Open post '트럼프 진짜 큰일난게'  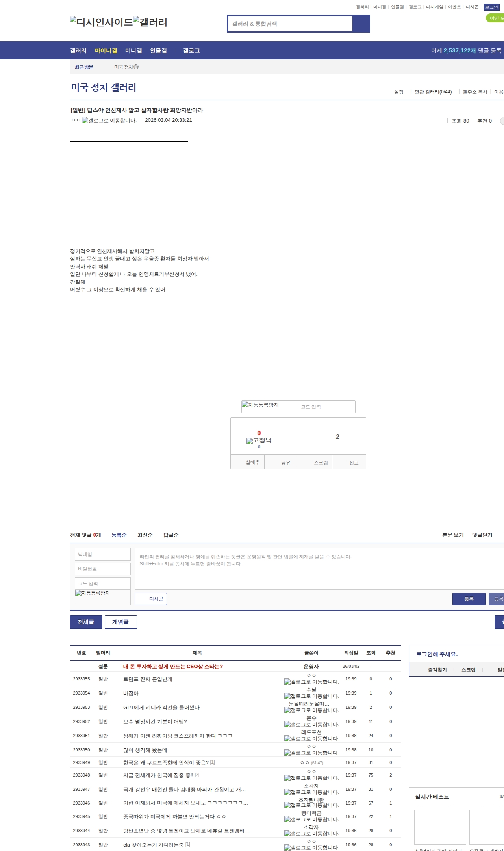pyautogui.click(x=148, y=679)
